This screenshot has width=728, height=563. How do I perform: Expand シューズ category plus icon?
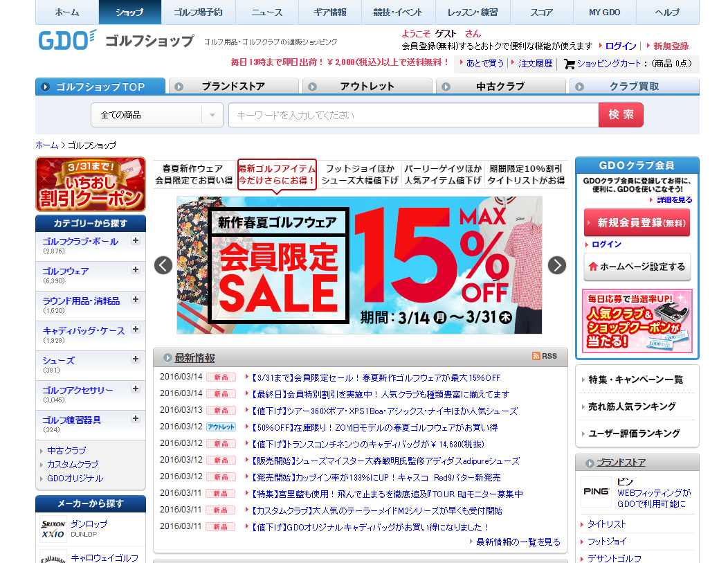(x=136, y=359)
